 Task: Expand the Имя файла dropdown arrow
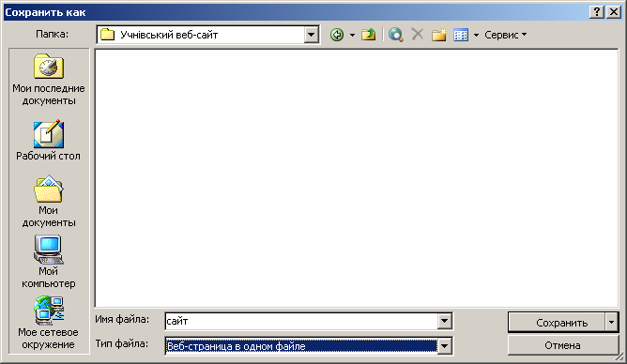(x=444, y=321)
